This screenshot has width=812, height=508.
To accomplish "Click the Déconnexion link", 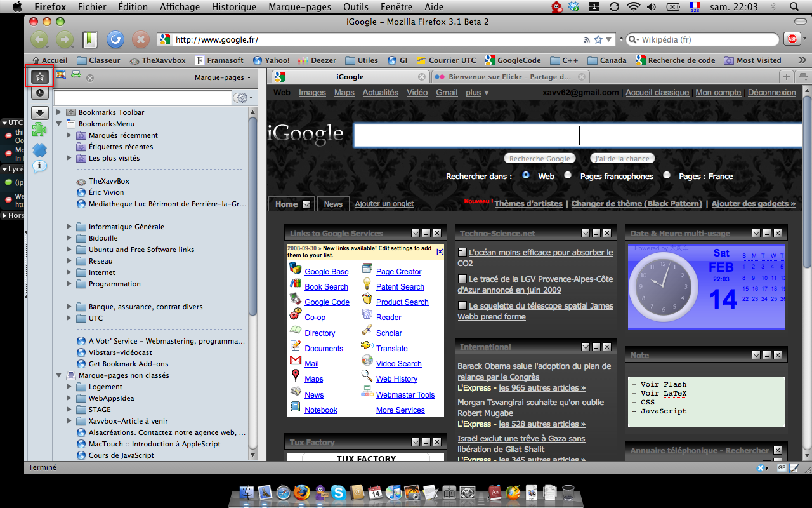I will coord(771,93).
